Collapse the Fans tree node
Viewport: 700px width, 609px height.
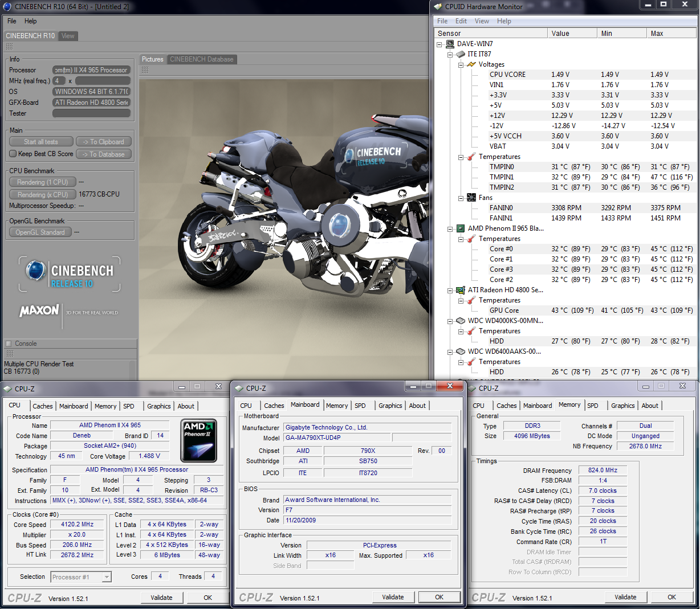pos(461,198)
